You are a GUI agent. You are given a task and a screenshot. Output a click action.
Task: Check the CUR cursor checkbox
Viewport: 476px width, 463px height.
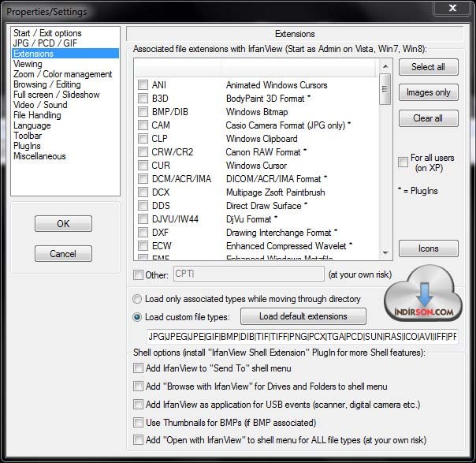tap(143, 166)
